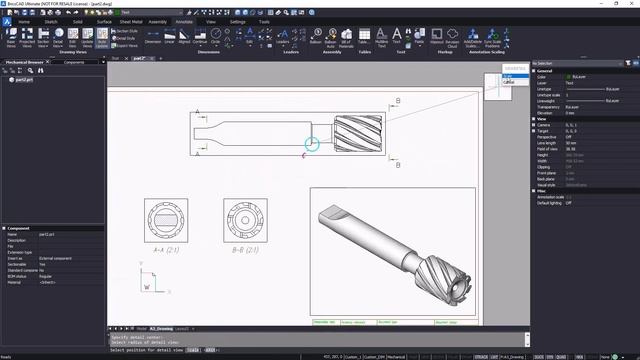This screenshot has height=360, width=640.
Task: Switch to the Surface ribbon tab
Action: coord(104,22)
